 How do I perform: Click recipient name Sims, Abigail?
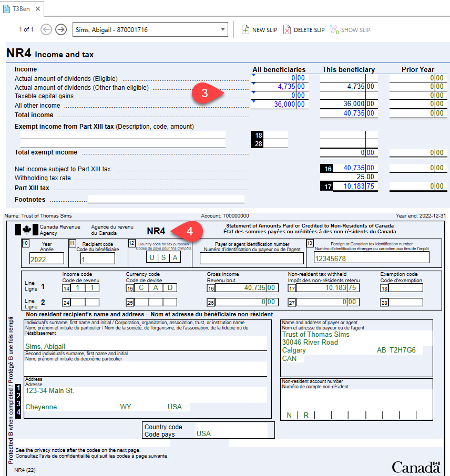tap(45, 346)
